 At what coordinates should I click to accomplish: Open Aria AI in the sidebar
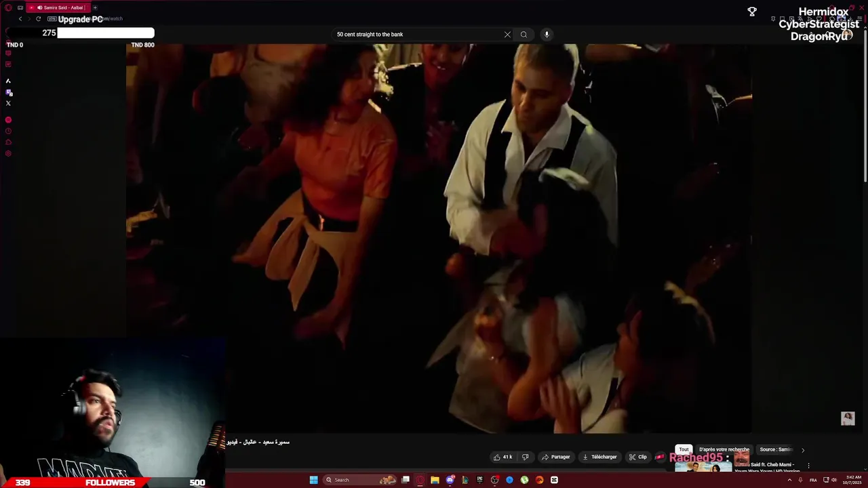(x=8, y=81)
